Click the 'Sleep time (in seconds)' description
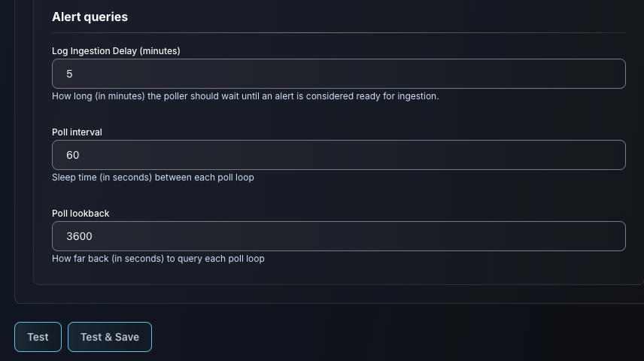644x361 pixels. (x=153, y=177)
